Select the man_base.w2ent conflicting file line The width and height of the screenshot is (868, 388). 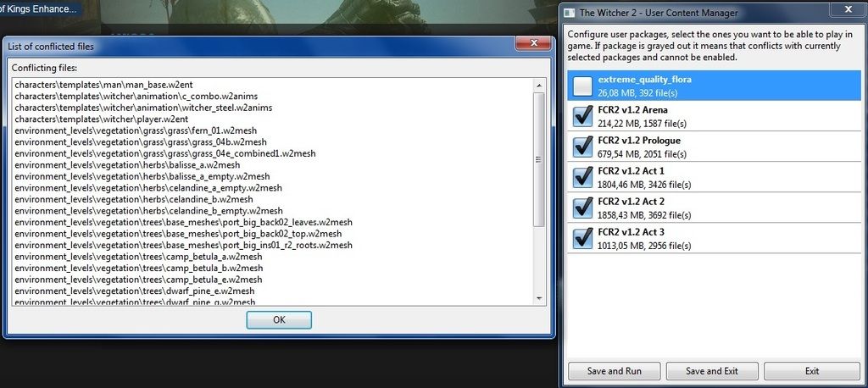[103, 86]
